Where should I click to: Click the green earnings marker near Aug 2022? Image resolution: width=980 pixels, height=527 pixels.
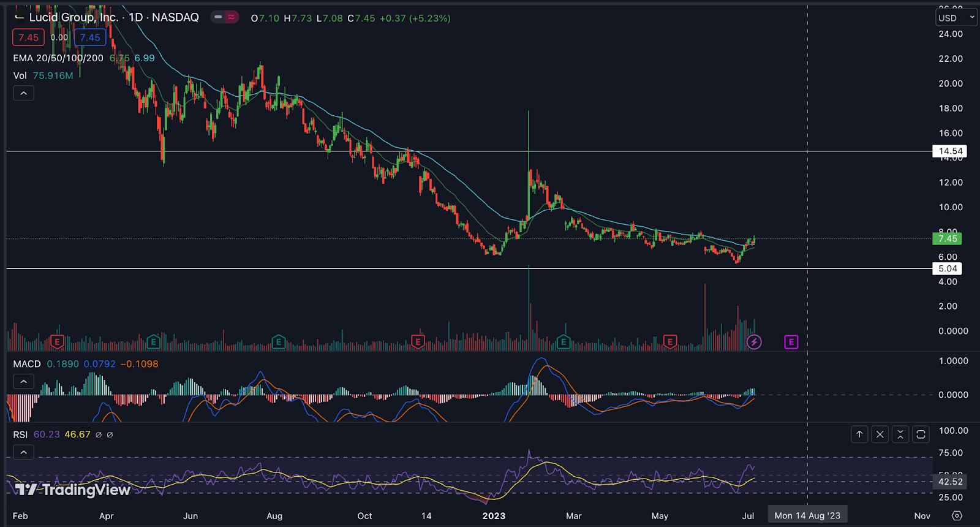(x=279, y=342)
